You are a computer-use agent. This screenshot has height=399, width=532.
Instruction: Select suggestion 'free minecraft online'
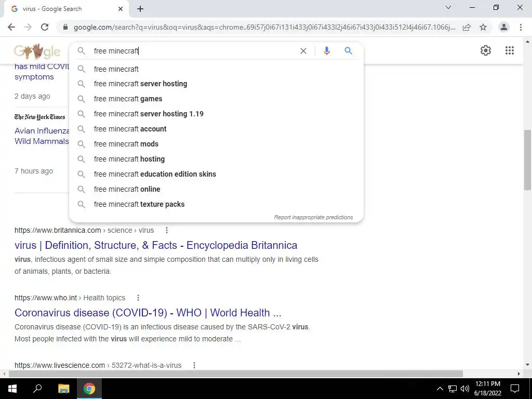pos(216,189)
